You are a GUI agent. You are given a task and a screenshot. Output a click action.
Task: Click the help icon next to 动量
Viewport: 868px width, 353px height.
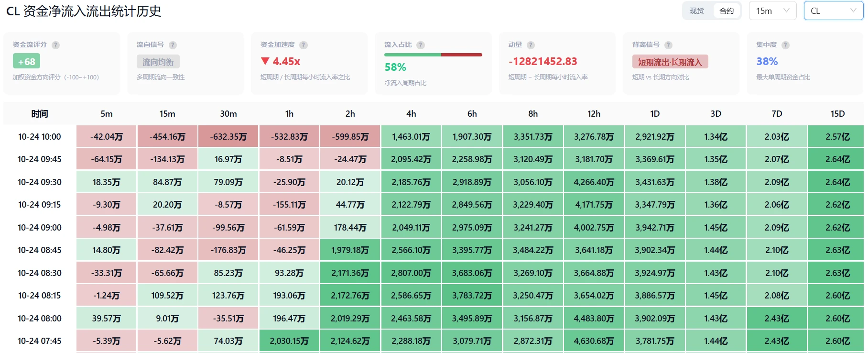531,45
